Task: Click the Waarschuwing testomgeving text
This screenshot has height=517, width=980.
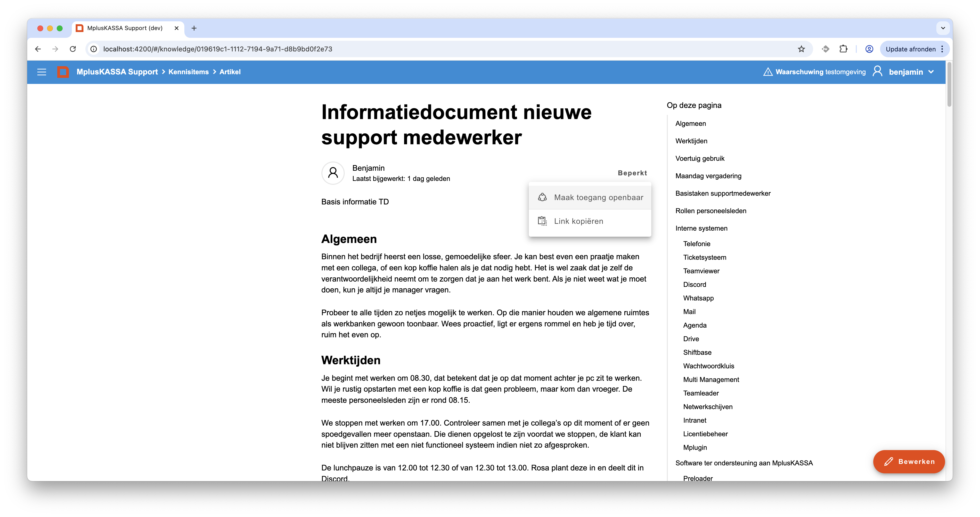Action: tap(820, 72)
